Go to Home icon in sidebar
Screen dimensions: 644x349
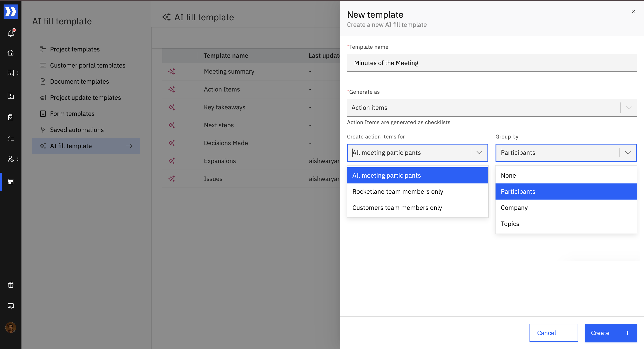coord(11,53)
